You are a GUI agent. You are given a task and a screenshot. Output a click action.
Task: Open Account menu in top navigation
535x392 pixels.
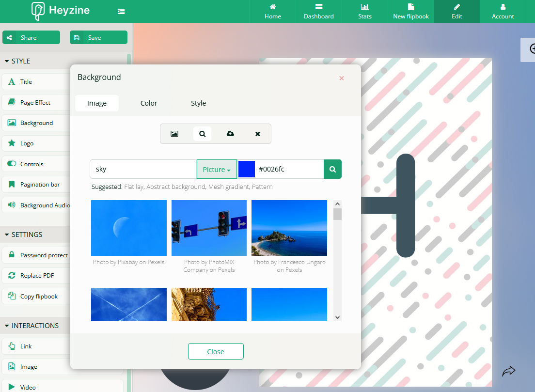click(x=503, y=12)
